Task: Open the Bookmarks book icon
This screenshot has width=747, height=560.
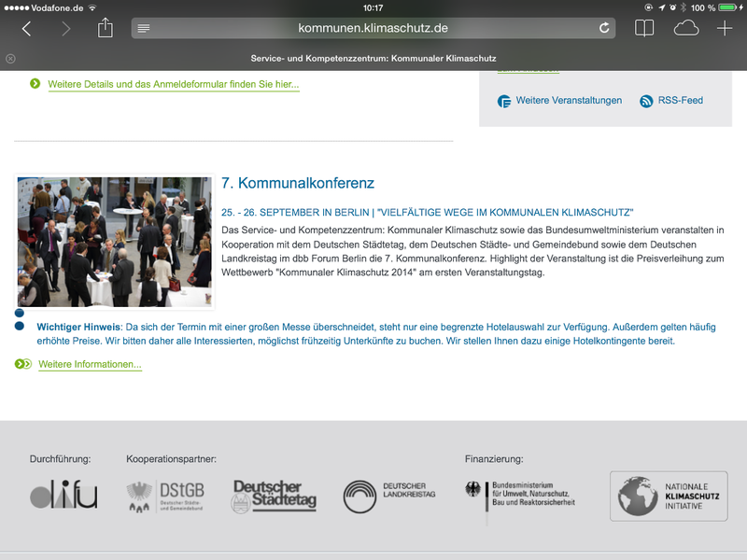Action: pyautogui.click(x=644, y=28)
